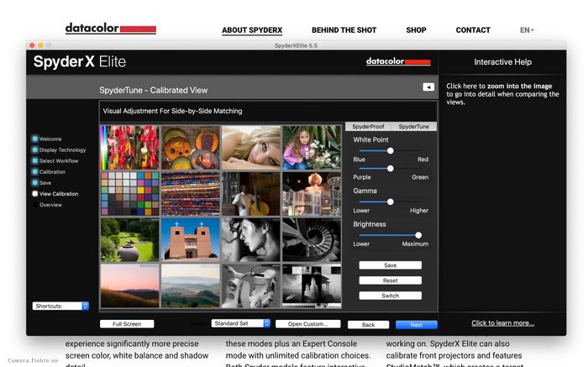Click the grayscale scooter thumbnail
Image resolution: width=588 pixels, height=367 pixels.
pos(251,286)
